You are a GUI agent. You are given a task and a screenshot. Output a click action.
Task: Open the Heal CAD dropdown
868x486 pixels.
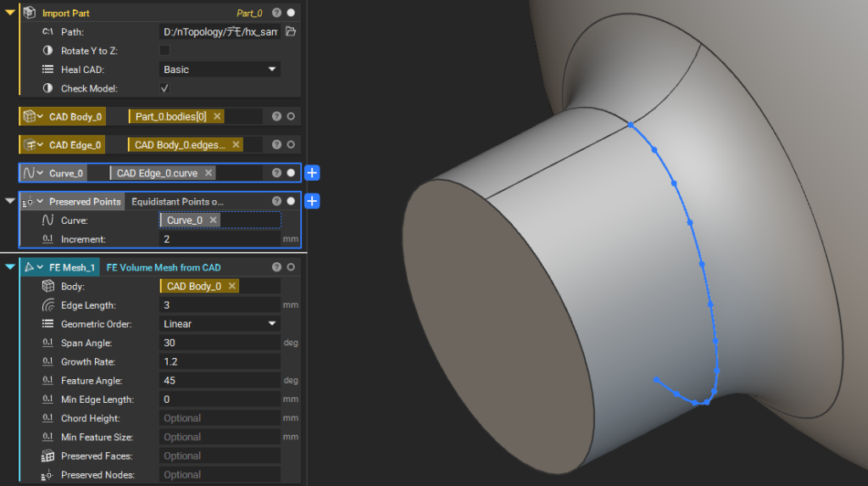220,70
